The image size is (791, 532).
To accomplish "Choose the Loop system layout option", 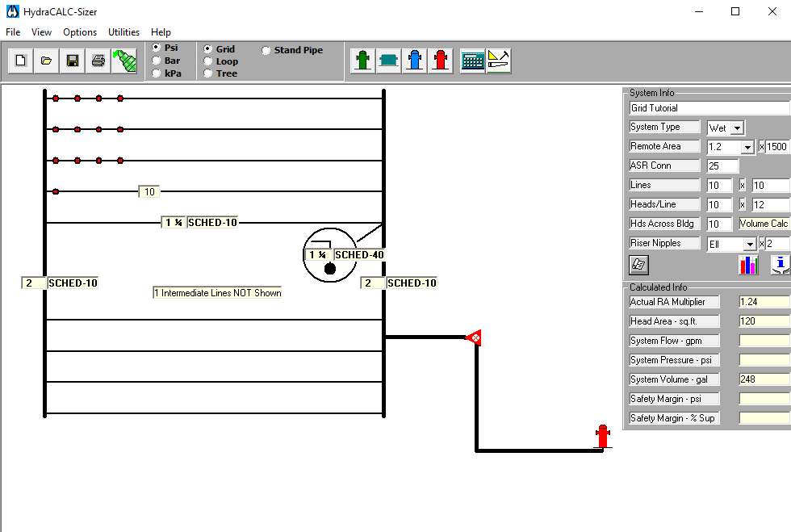I will click(x=208, y=61).
